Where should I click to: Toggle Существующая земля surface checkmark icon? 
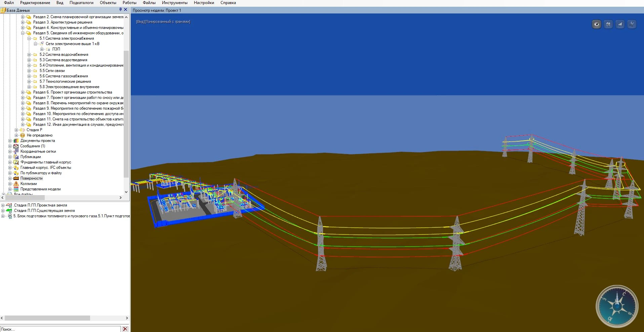point(9,211)
